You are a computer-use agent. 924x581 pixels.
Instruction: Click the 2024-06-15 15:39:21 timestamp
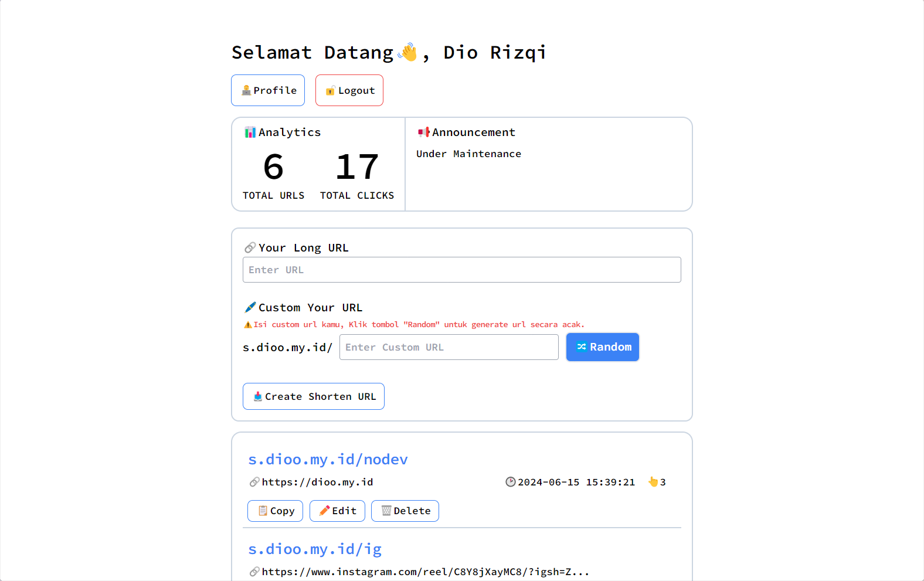tap(576, 482)
